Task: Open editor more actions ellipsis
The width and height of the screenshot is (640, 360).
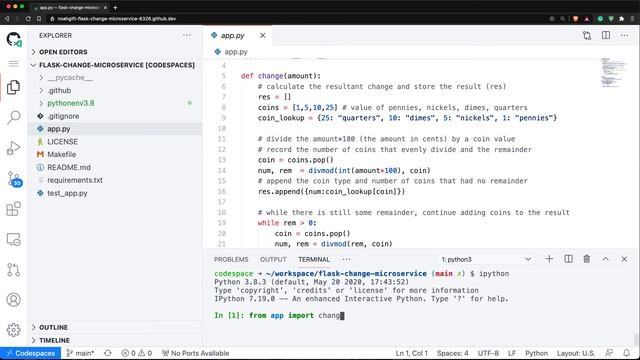Action: tap(624, 36)
